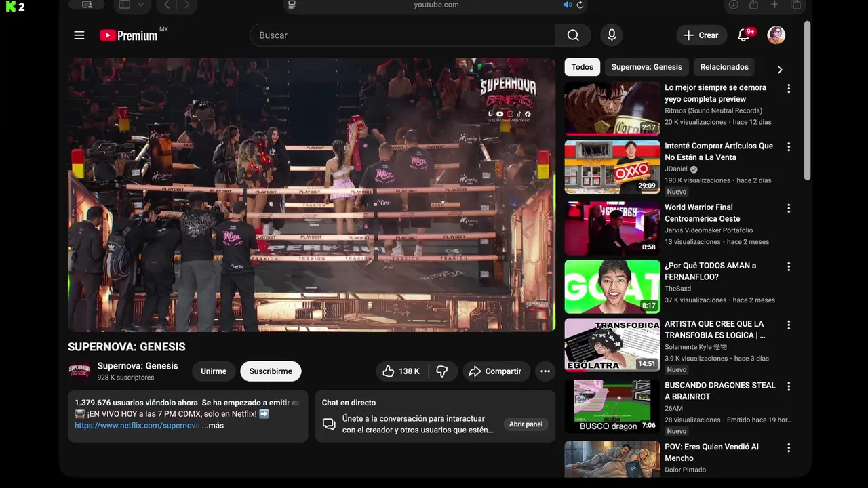This screenshot has height=488, width=868.
Task: Open a new Safari tab with plus icon
Action: tap(774, 5)
